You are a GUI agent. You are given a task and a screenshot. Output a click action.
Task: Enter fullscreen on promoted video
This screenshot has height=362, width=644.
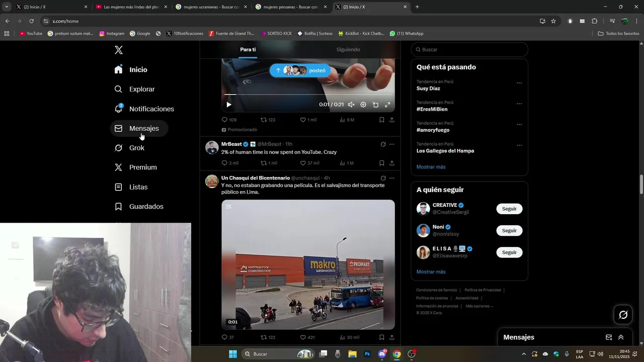387,105
